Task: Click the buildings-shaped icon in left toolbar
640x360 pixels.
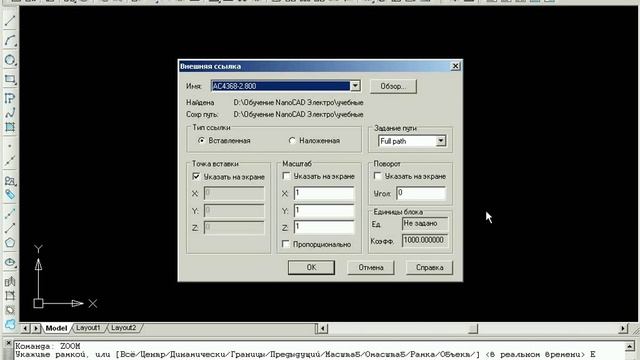Action: click(10, 281)
